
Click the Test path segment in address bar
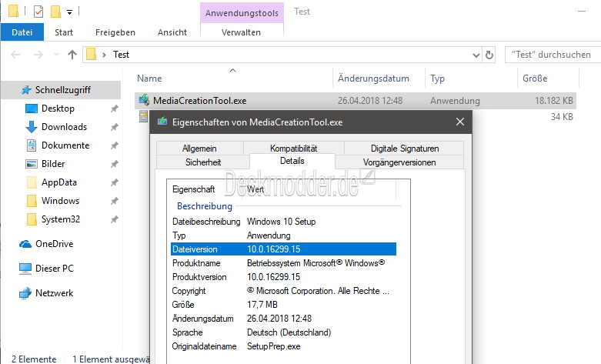(121, 55)
